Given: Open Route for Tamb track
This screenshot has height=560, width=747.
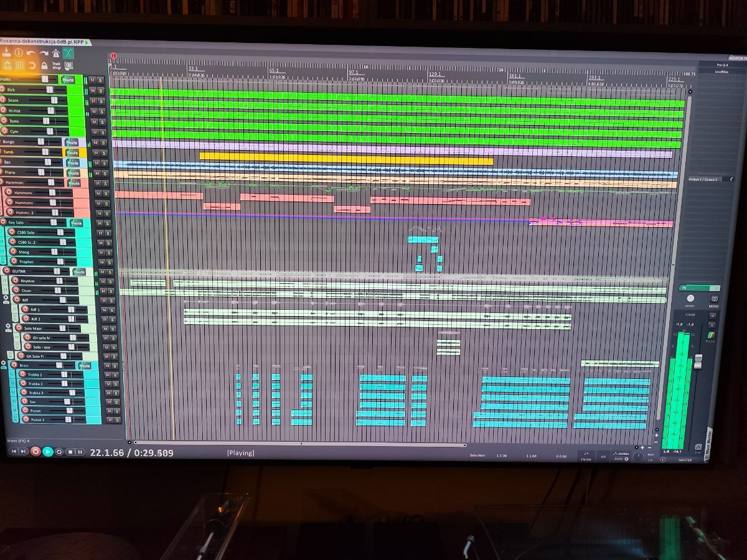Looking at the screenshot, I should [72, 152].
